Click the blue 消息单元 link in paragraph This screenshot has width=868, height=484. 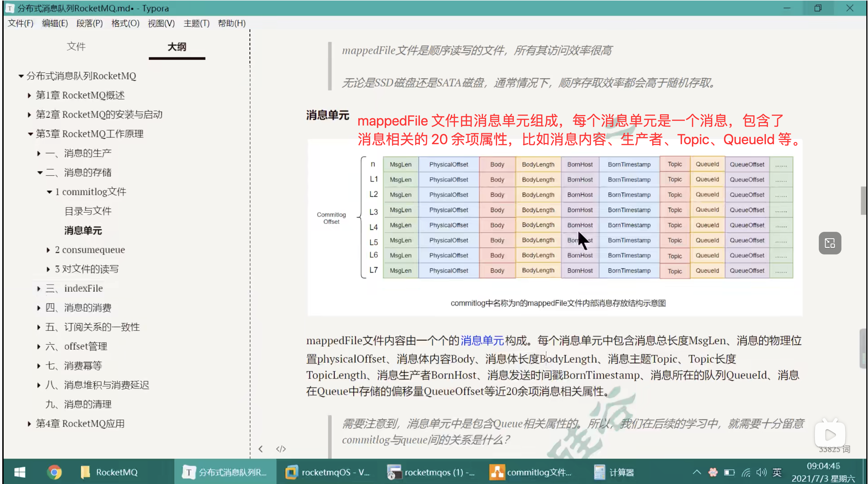482,340
